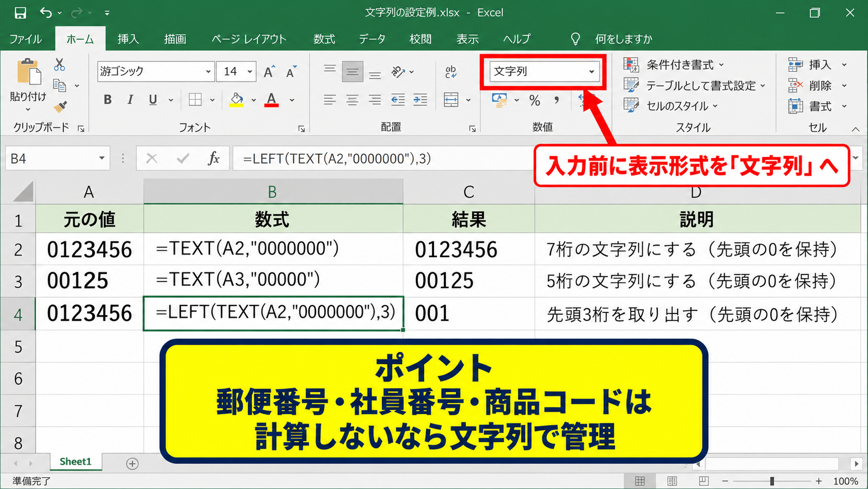
Task: Switch to the データ ribbon tab
Action: pos(372,39)
